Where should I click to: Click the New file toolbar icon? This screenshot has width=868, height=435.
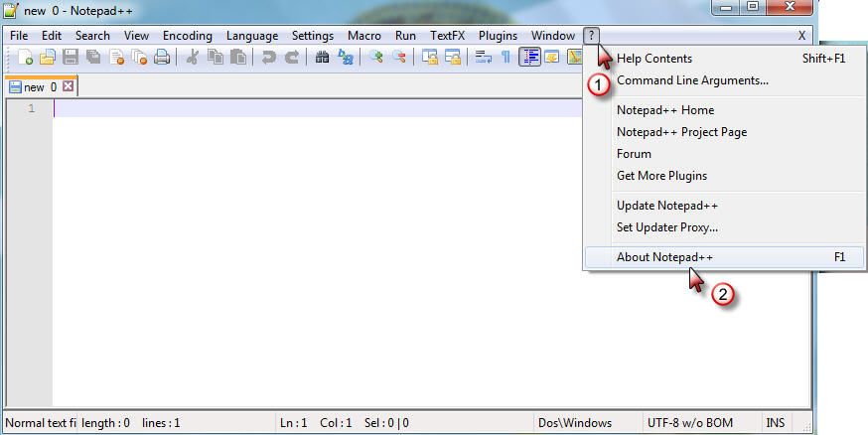tap(25, 57)
